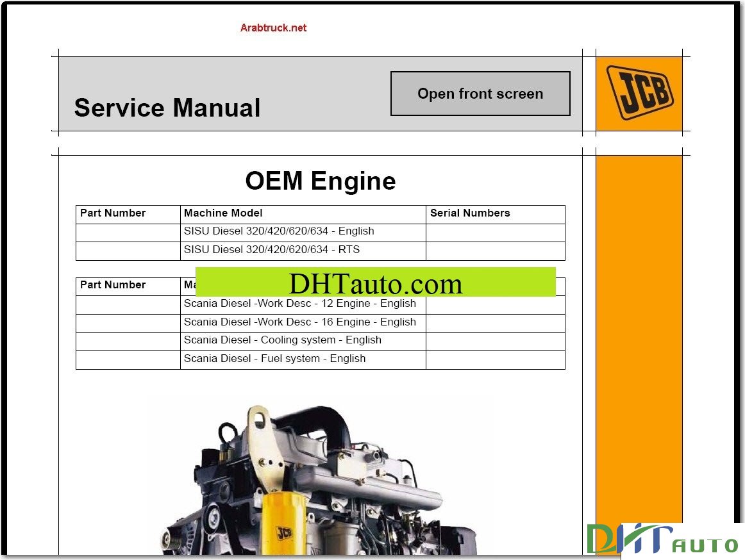
Task: Expand the Scania Diesel 16 Engine entry
Action: (x=299, y=322)
